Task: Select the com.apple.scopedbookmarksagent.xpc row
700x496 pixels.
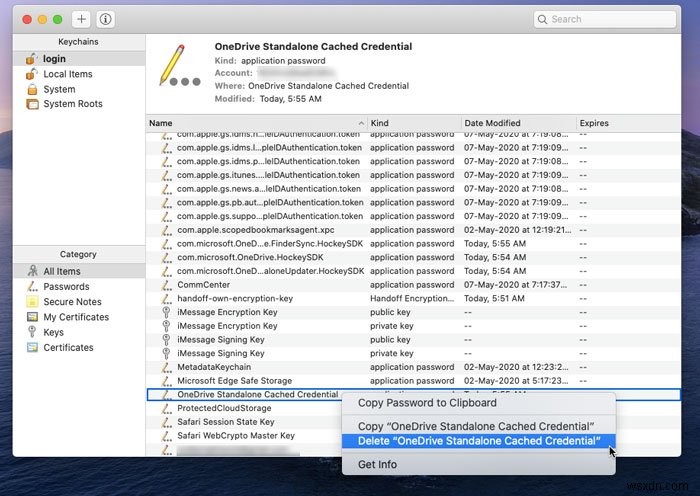Action: (x=413, y=230)
